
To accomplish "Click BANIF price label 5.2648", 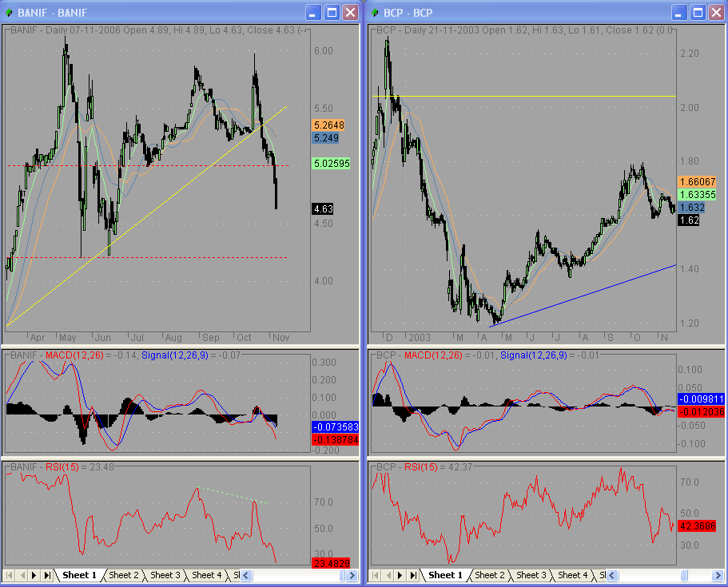I will [x=328, y=125].
